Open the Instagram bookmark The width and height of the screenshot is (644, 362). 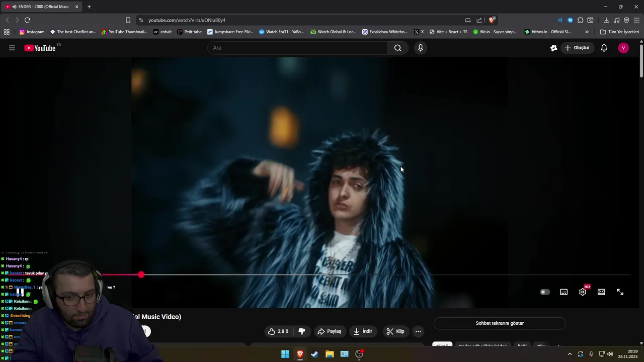32,32
